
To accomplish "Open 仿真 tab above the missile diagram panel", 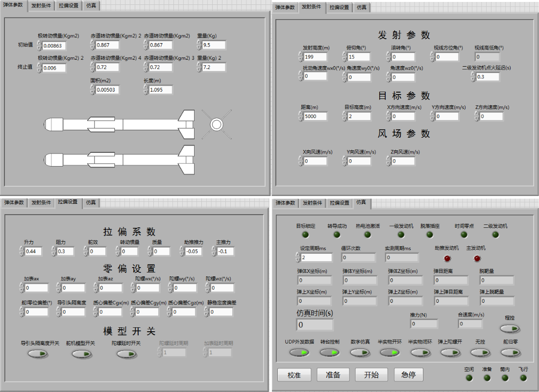I will (91, 6).
